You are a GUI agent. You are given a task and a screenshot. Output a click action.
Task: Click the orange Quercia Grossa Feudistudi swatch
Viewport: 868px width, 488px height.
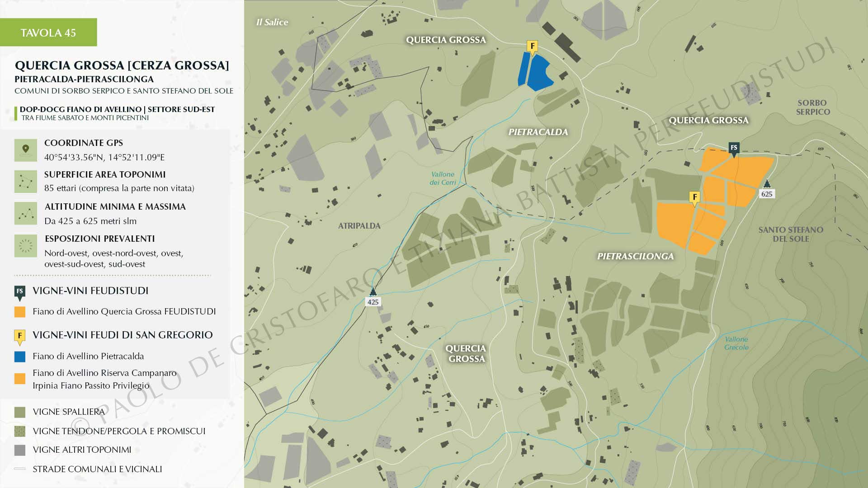[20, 312]
